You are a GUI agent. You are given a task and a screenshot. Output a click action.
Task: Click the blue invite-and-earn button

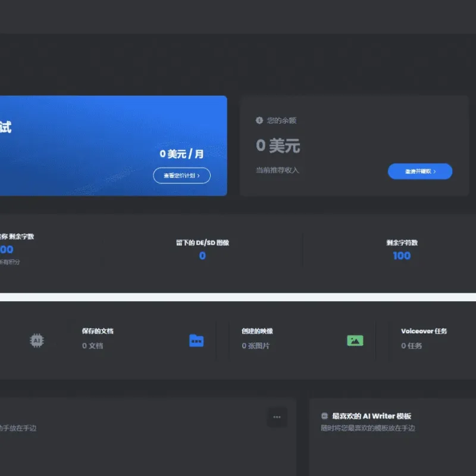point(420,171)
